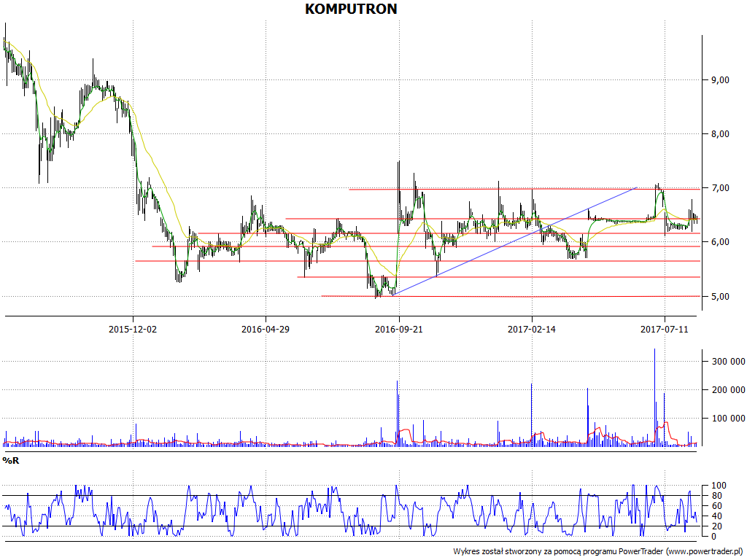Click the KOMPUTRON chart title
This screenshot has height=560, width=747.
click(351, 9)
